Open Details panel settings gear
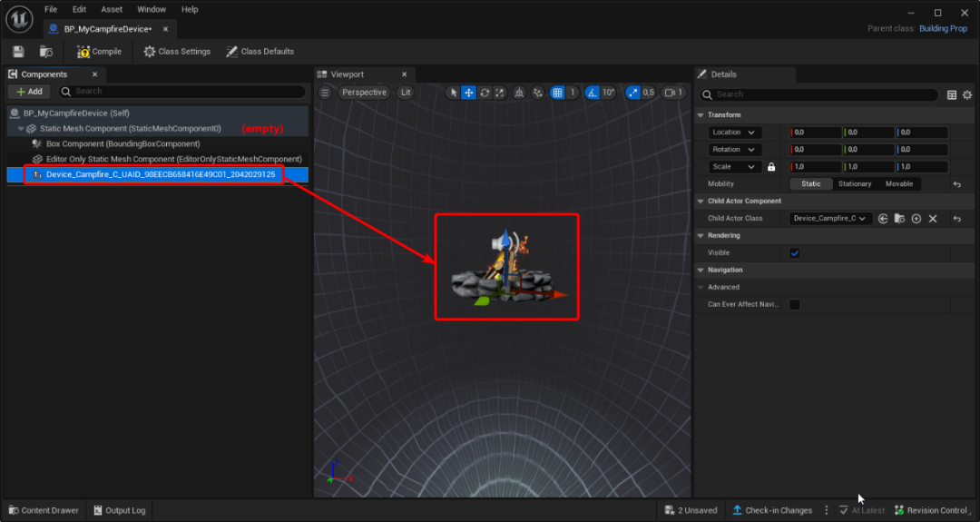 pos(967,95)
